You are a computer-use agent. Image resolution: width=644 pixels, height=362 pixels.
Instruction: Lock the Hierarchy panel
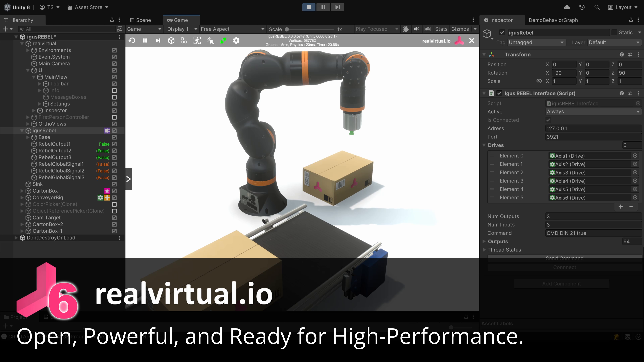click(112, 20)
